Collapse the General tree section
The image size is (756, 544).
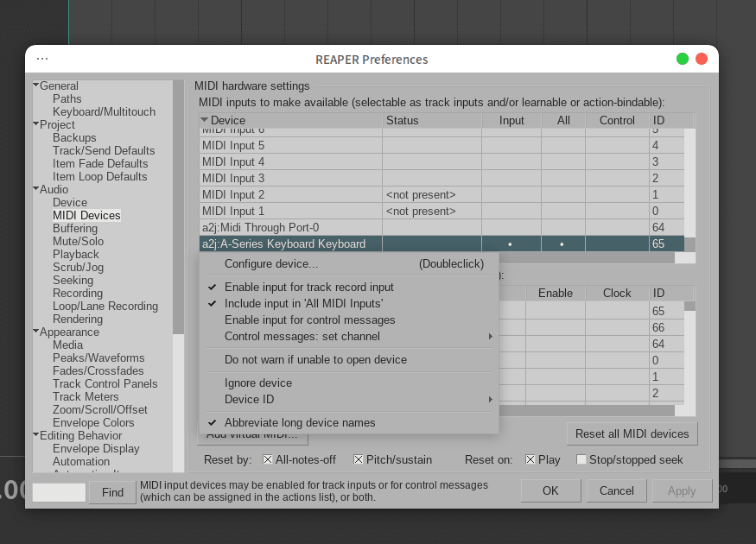click(35, 85)
